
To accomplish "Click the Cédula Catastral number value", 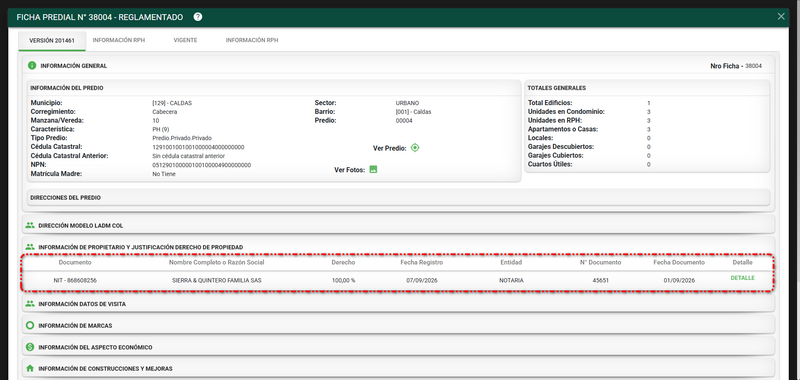I will 198,147.
